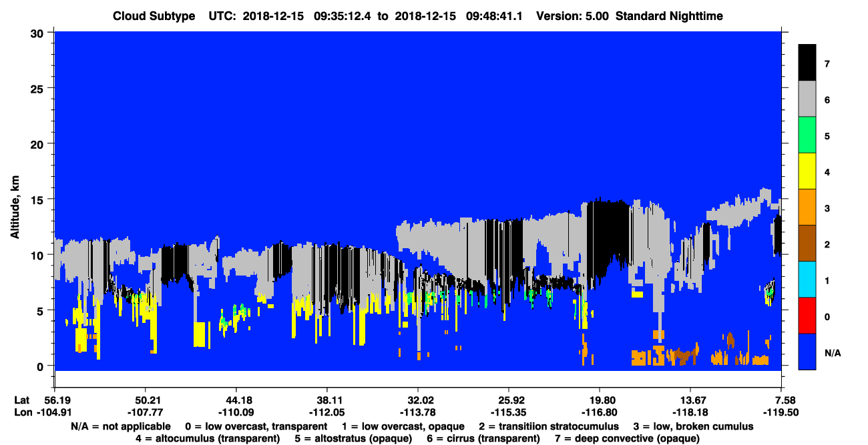Click the 'Standard Nighttime' label
The width and height of the screenshot is (868, 445).
coord(670,15)
